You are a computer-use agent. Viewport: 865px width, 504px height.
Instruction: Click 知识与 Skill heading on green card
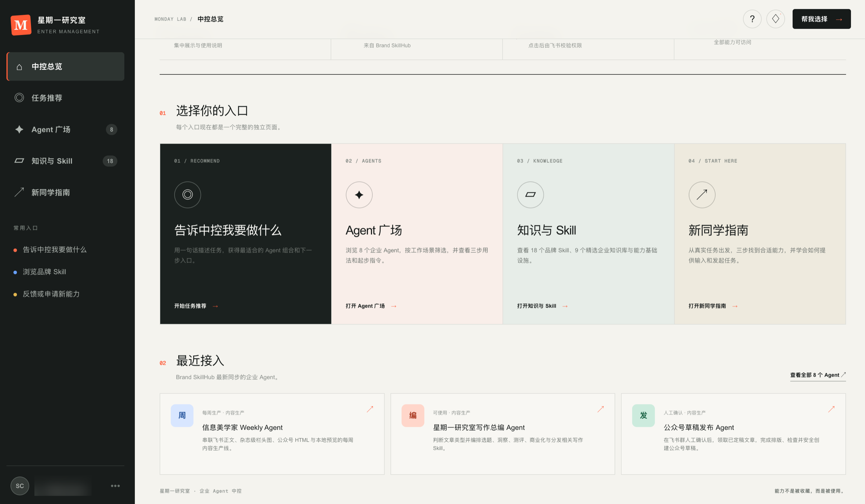pos(547,230)
